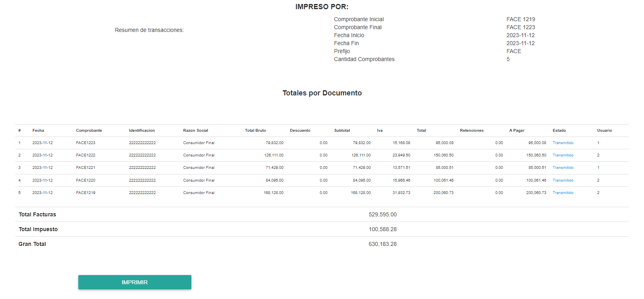Click the Estado column header
Image resolution: width=644 pixels, height=299 pixels.
coord(559,131)
